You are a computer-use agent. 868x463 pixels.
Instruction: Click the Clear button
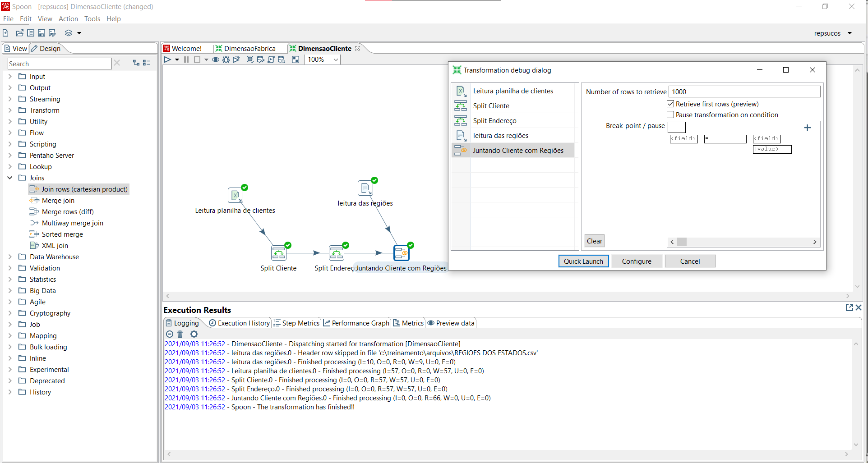point(594,241)
